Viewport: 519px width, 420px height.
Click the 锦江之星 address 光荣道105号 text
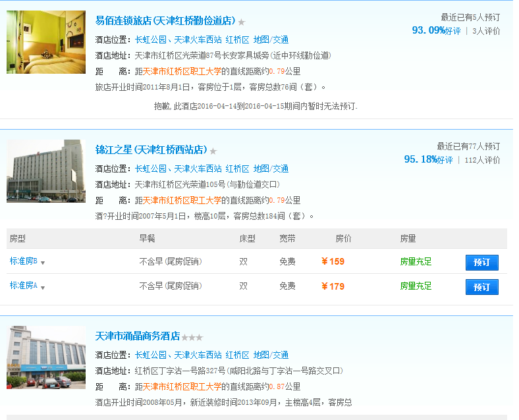(x=207, y=184)
